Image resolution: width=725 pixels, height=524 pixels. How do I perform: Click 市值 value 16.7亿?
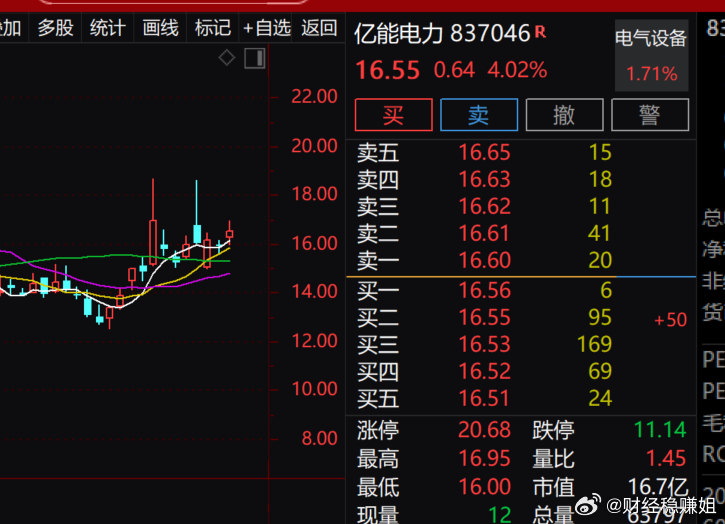[x=658, y=487]
